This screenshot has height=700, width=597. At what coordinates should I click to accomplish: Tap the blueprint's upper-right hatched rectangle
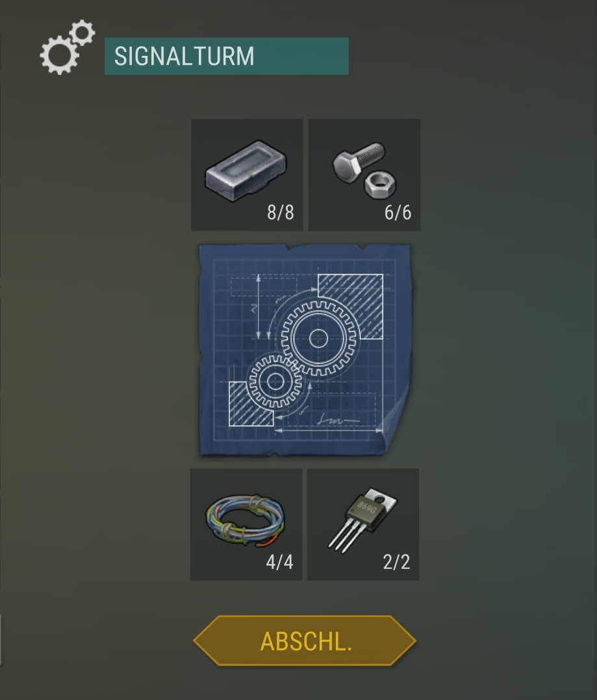click(x=350, y=306)
